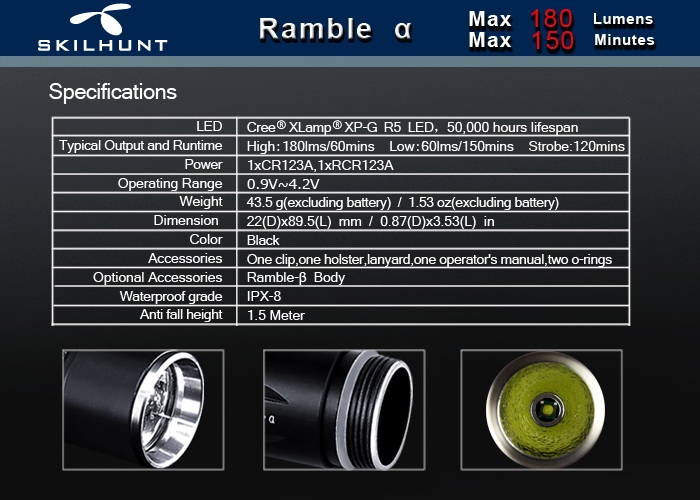
Task: Click the 'Operating Range' label
Action: (x=170, y=183)
